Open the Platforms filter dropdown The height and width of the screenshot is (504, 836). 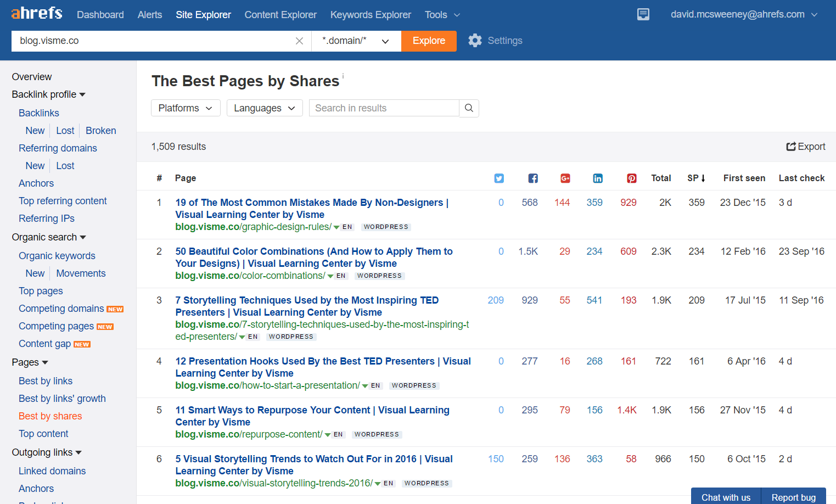pos(186,108)
